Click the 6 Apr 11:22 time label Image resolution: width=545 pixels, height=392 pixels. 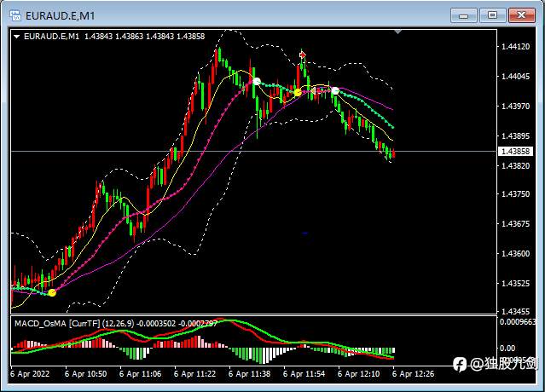(194, 374)
